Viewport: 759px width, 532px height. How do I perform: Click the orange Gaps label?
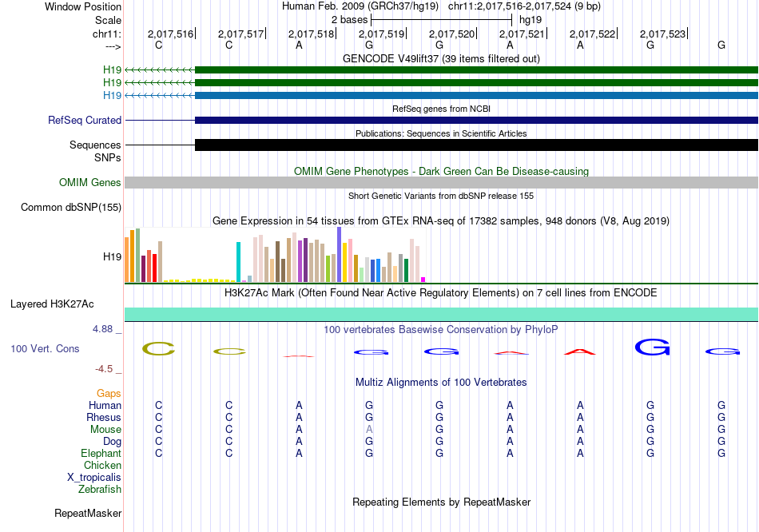click(109, 394)
